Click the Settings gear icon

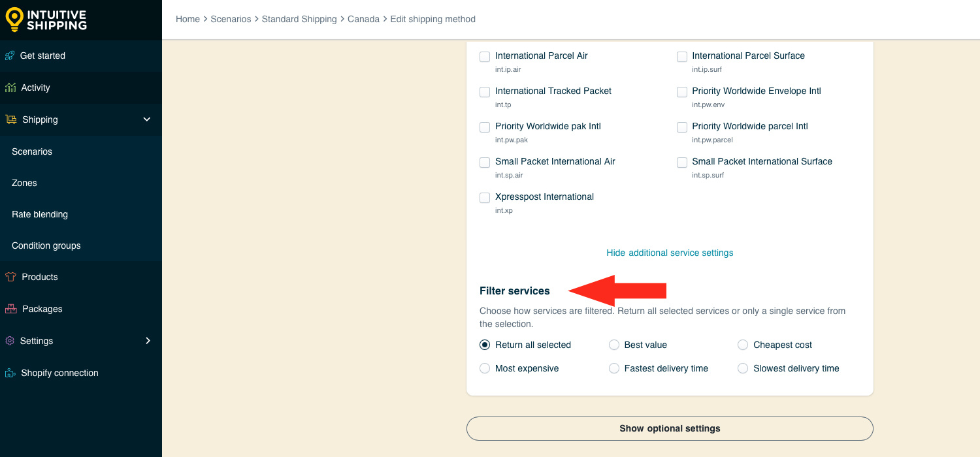tap(10, 341)
